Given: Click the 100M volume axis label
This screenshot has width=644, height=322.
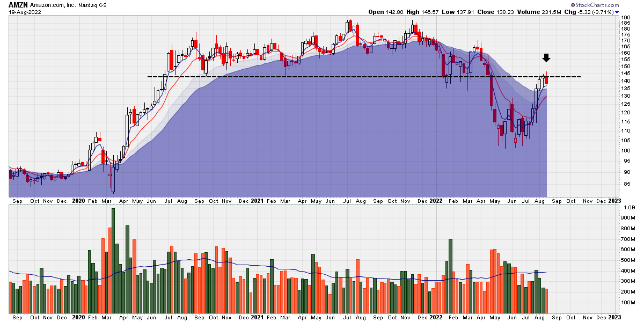Looking at the screenshot, I should 628,303.
